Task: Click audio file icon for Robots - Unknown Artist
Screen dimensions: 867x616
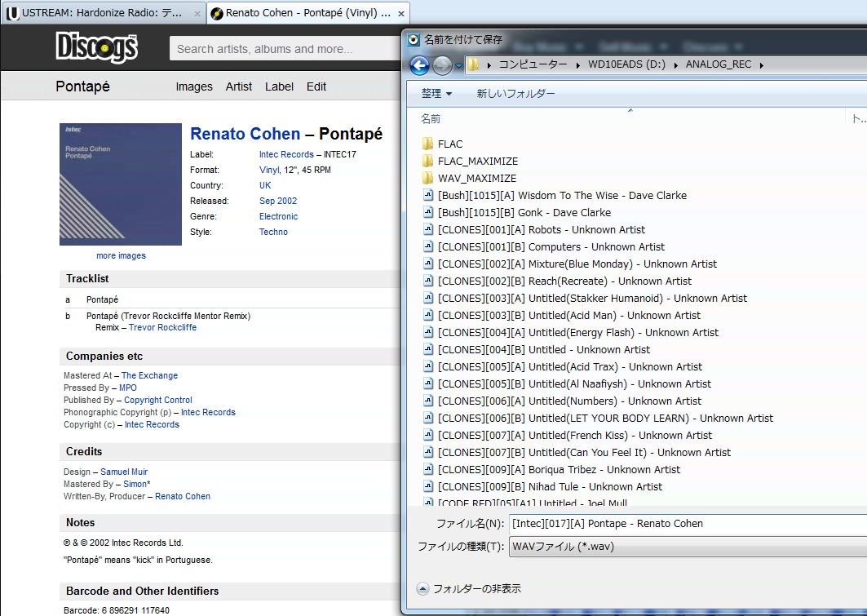Action: click(428, 229)
